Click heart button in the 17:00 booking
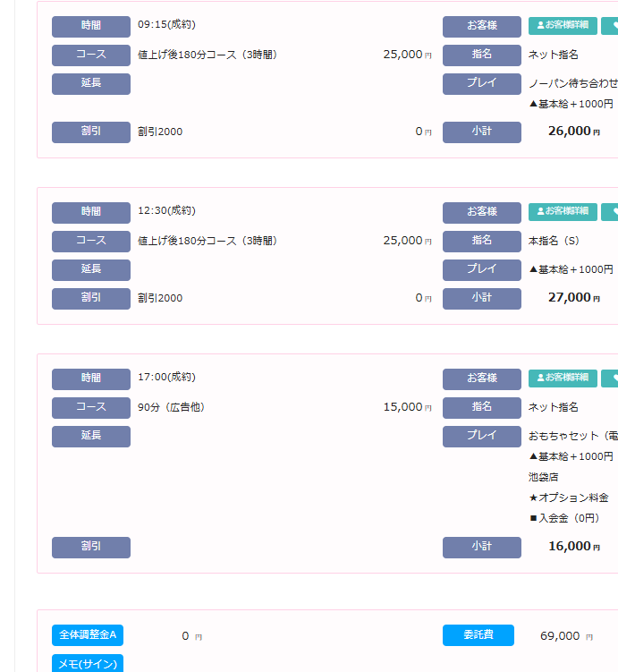 [x=611, y=379]
